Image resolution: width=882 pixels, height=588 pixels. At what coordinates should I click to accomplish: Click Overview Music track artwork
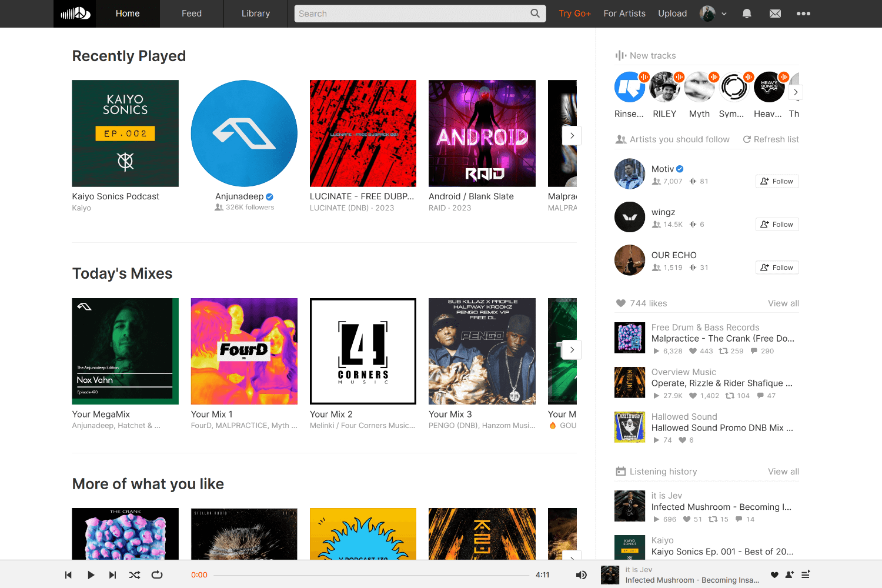(x=630, y=382)
